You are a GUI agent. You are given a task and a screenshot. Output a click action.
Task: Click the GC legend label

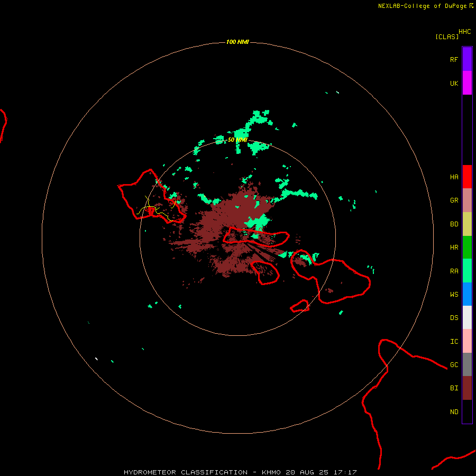[x=454, y=364]
